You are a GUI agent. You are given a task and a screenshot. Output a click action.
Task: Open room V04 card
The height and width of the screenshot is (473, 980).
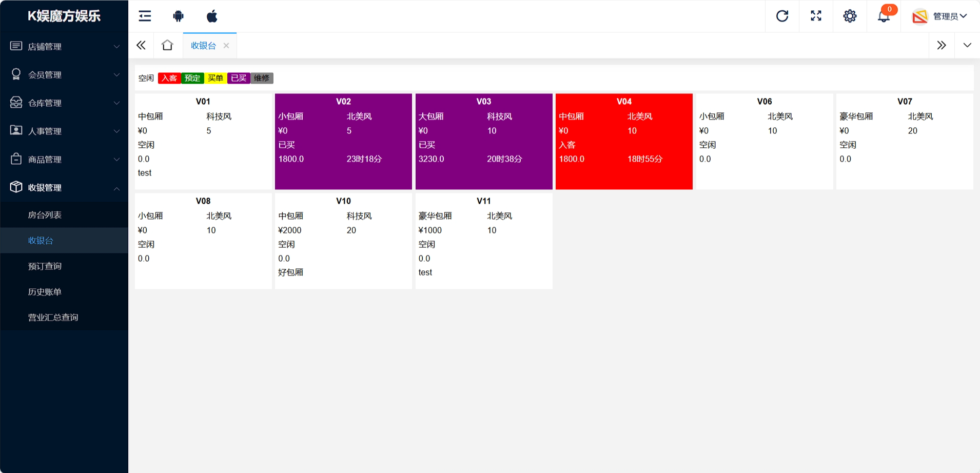click(x=624, y=141)
